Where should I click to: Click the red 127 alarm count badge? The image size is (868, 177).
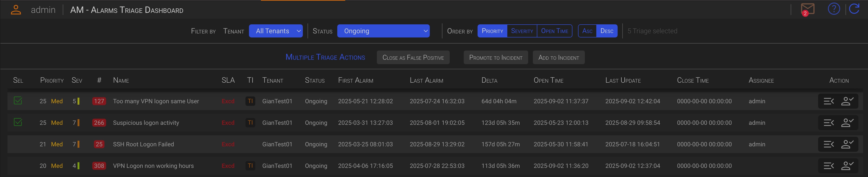click(99, 101)
